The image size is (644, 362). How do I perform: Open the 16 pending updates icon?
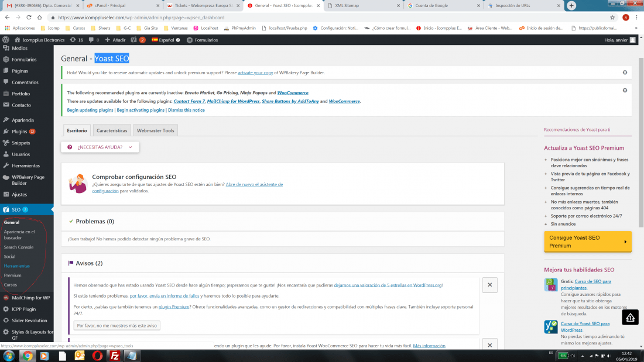(x=76, y=40)
